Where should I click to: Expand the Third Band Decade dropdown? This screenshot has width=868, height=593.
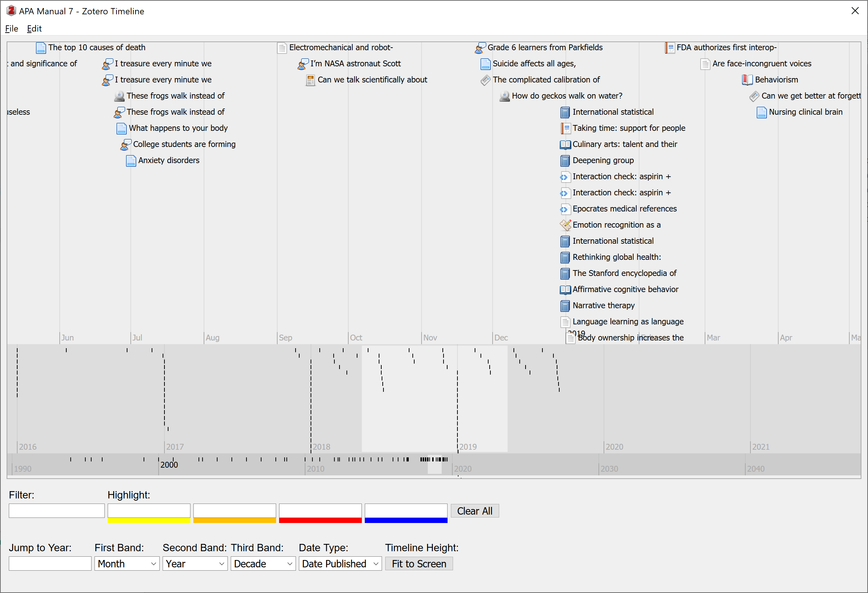[263, 563]
